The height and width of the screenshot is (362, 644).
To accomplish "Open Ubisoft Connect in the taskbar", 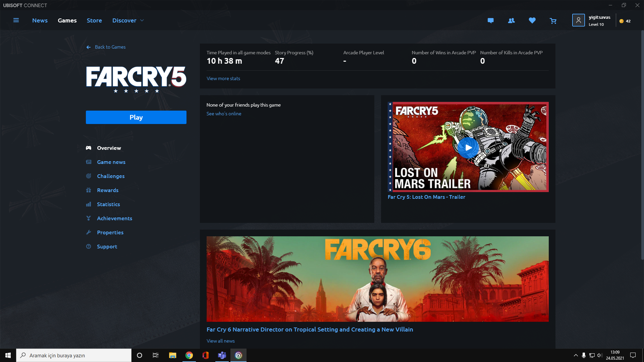I will (238, 355).
